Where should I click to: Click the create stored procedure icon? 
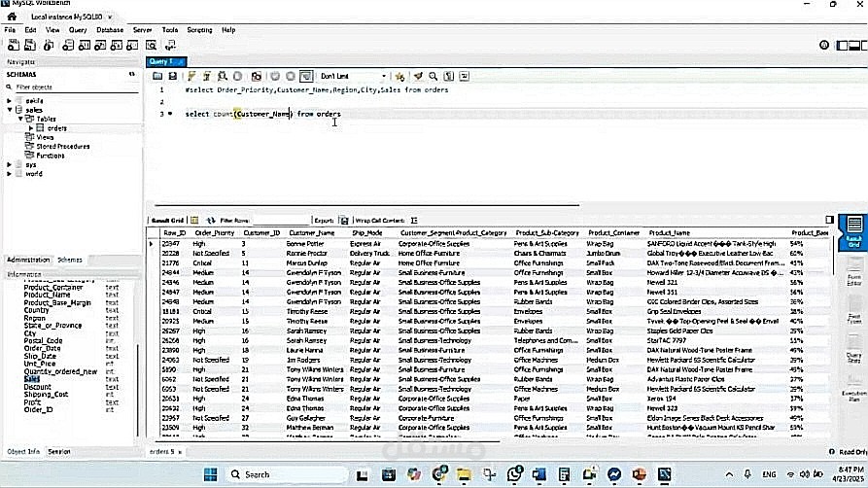[117, 46]
